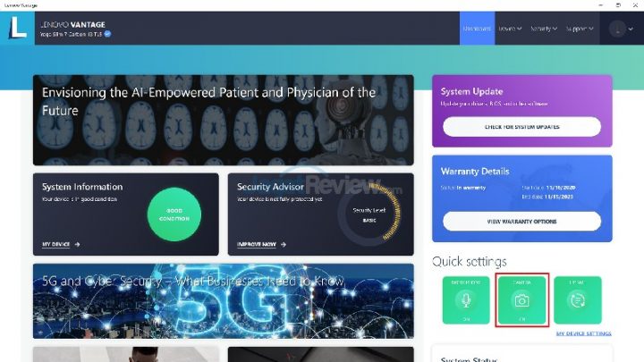Toggle the third quick setting tile with the refresh icon
644x362 pixels.
point(578,300)
